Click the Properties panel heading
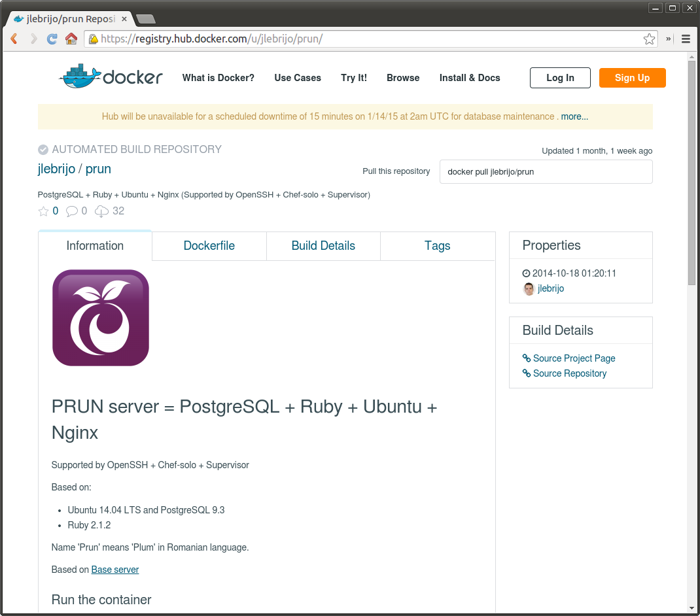 click(551, 245)
